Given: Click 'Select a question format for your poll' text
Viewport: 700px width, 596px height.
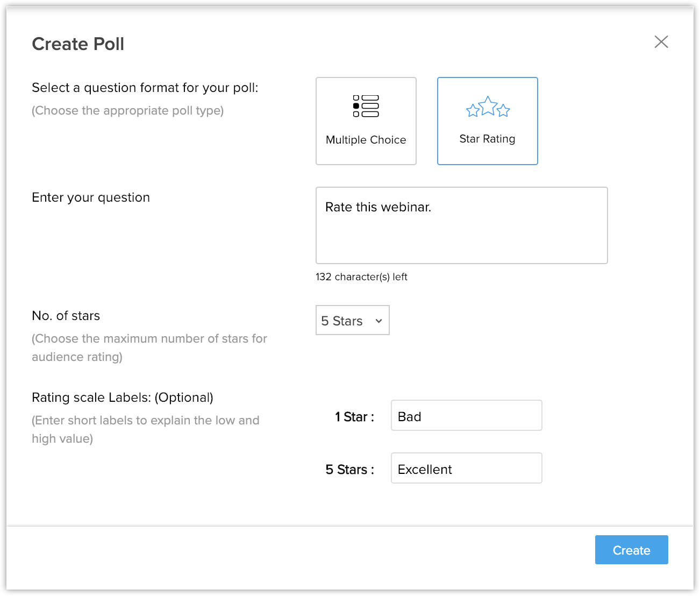Looking at the screenshot, I should (145, 88).
